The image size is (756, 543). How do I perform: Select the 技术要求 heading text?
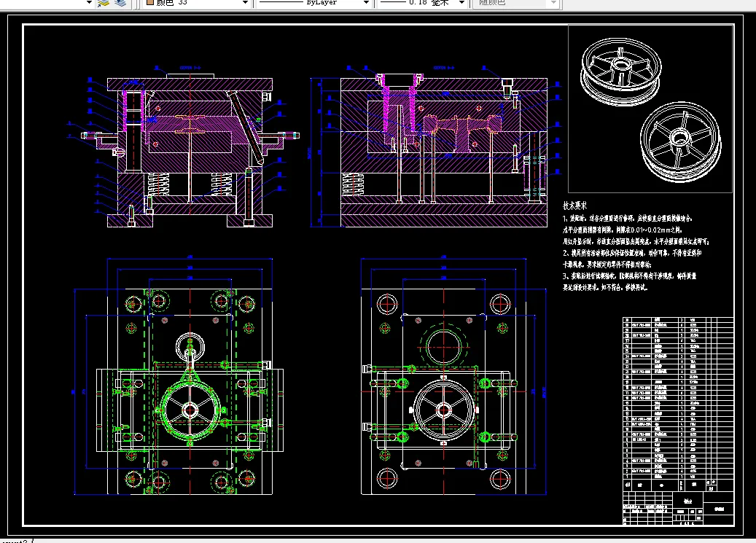point(574,206)
